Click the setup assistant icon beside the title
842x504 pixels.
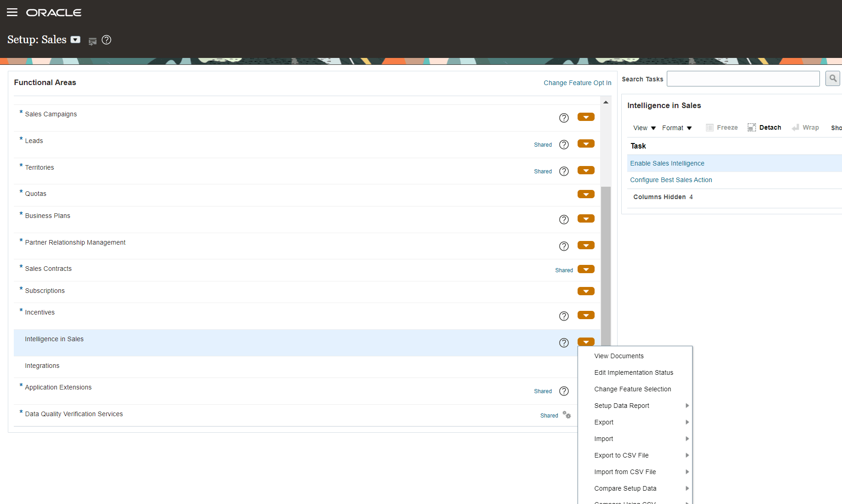pyautogui.click(x=92, y=41)
